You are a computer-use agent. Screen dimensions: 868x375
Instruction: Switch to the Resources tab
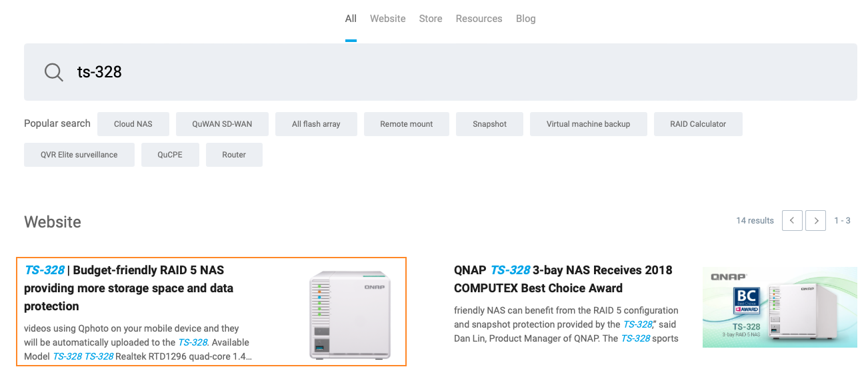[479, 19]
